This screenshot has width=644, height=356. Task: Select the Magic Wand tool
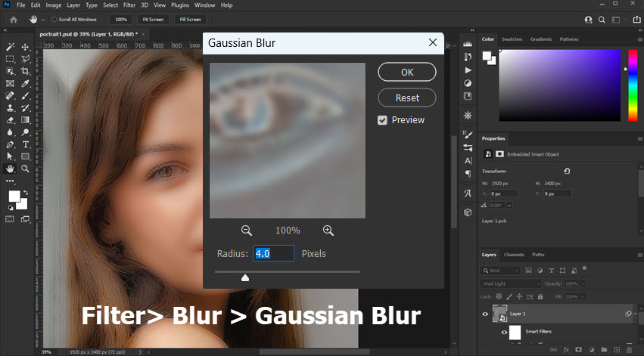[11, 47]
